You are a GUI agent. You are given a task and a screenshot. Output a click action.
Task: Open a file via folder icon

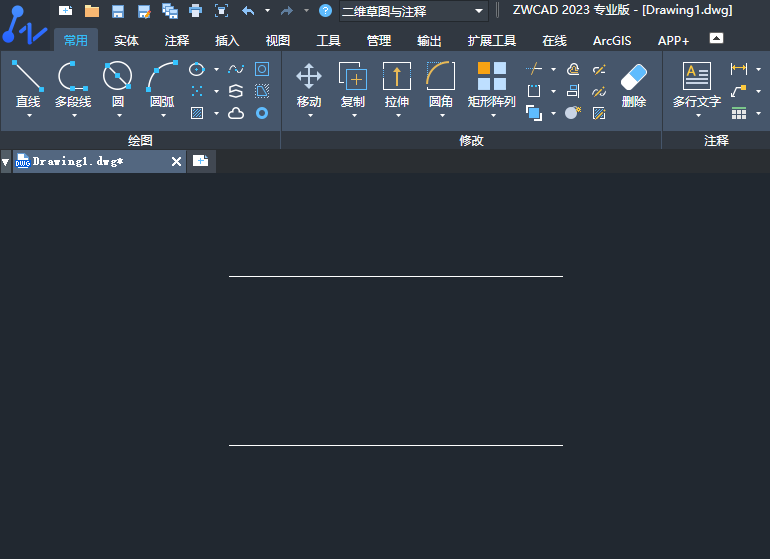click(92, 11)
